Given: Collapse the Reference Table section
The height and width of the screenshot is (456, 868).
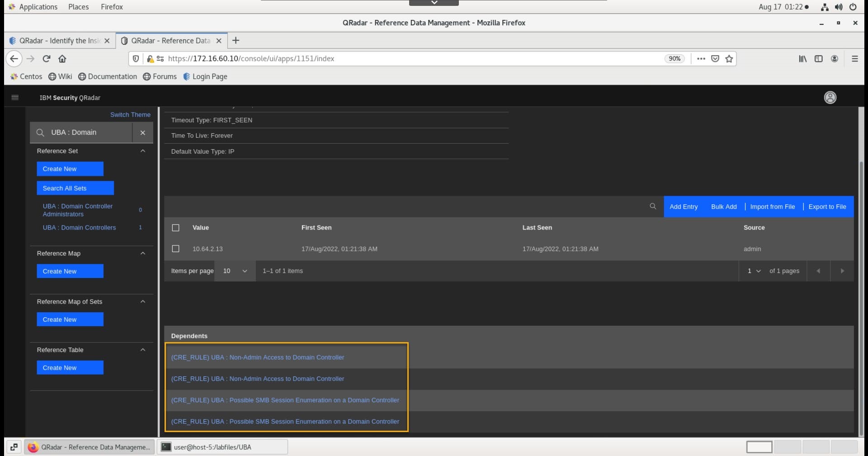Looking at the screenshot, I should [143, 350].
